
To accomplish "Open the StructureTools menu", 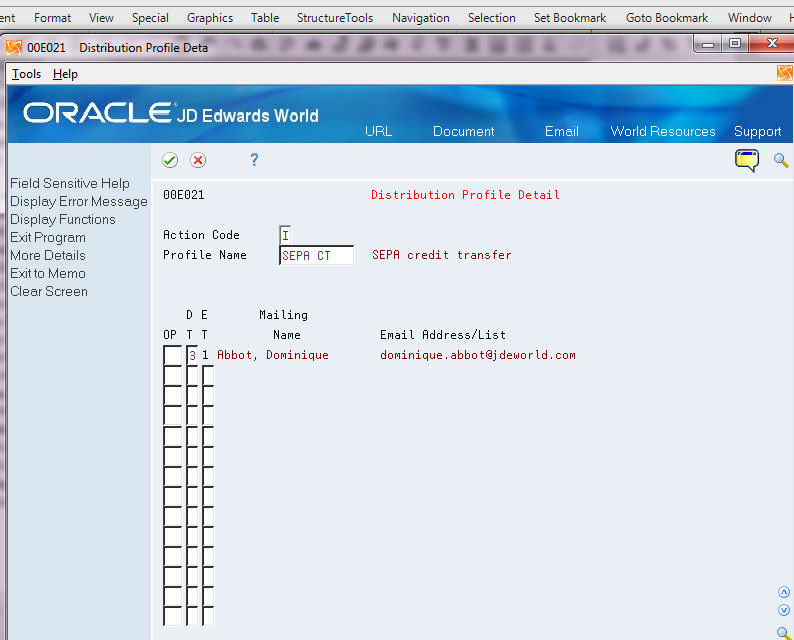I will pyautogui.click(x=335, y=18).
